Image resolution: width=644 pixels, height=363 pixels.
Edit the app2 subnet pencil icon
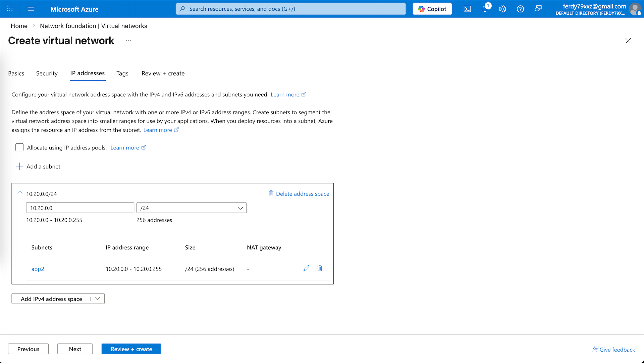(306, 268)
